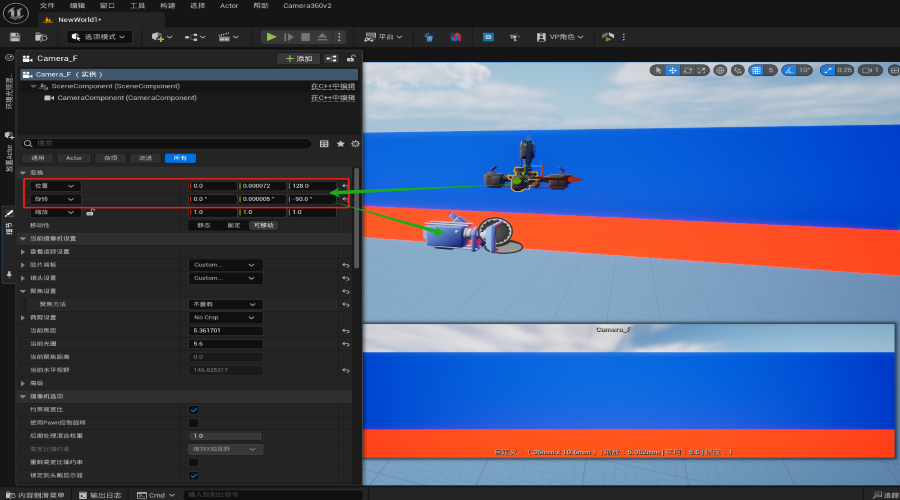Viewport: 900px width, 500px height.
Task: Select the 所有 filter tab
Action: click(x=180, y=158)
